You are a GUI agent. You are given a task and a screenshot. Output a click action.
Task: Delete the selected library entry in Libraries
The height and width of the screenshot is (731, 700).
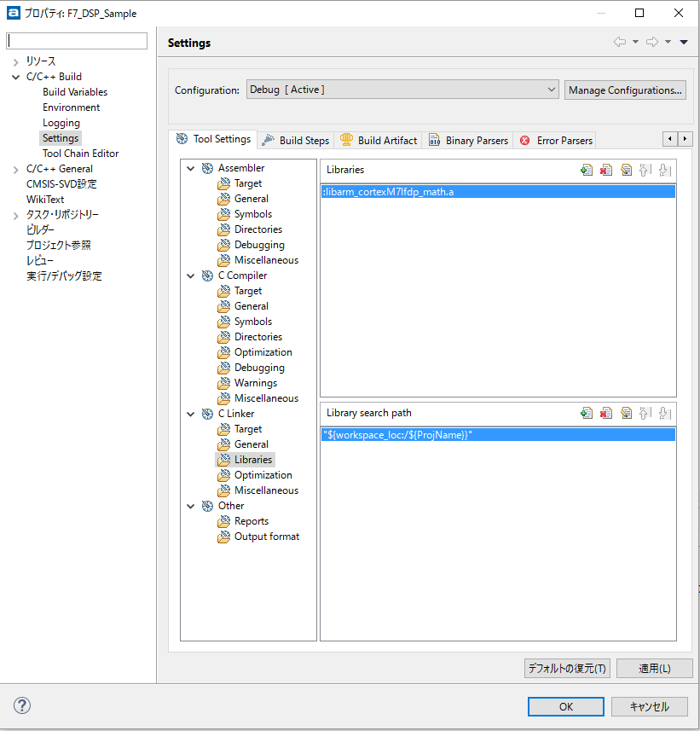click(606, 170)
